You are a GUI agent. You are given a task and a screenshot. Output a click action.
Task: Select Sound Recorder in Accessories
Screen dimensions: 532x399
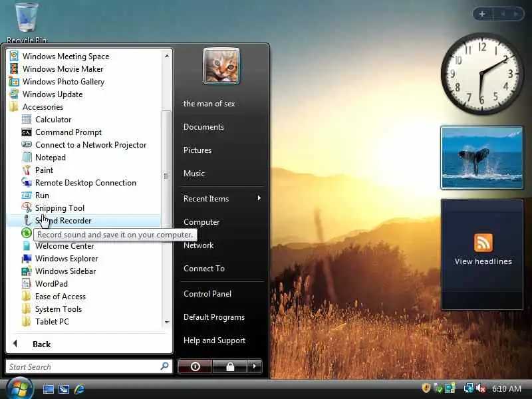tap(84, 221)
